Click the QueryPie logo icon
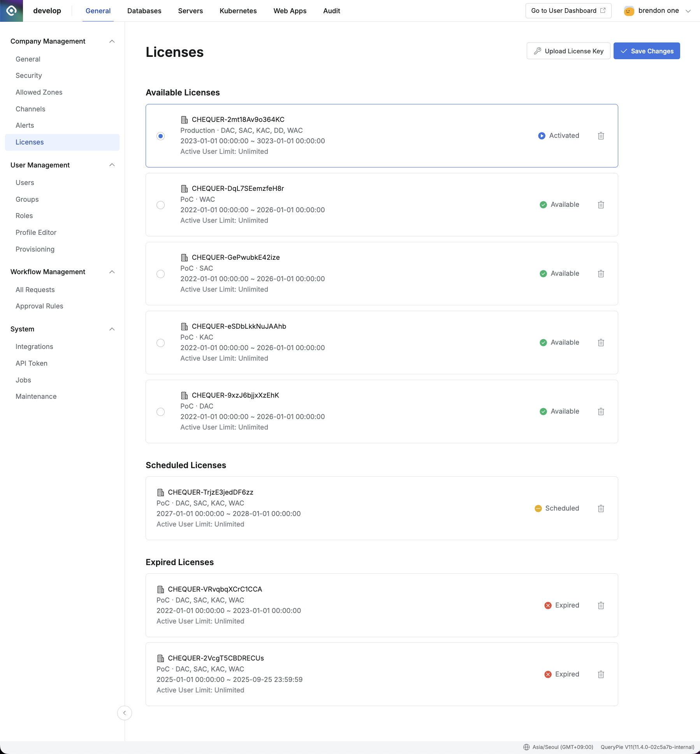 click(x=11, y=11)
